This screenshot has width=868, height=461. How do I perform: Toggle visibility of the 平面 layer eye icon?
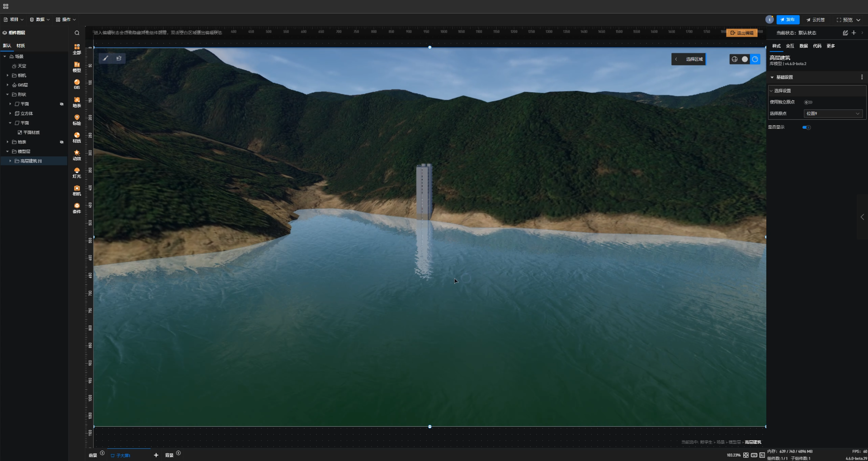[62, 104]
